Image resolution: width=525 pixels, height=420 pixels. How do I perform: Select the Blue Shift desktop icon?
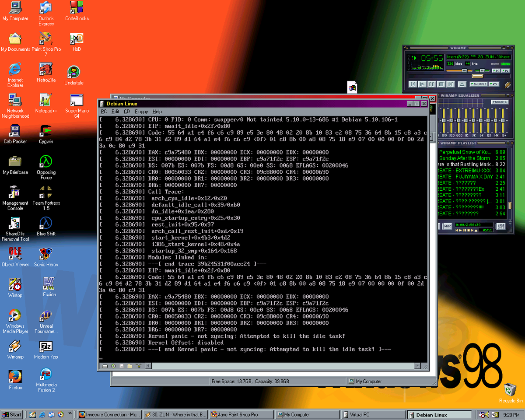point(46,226)
